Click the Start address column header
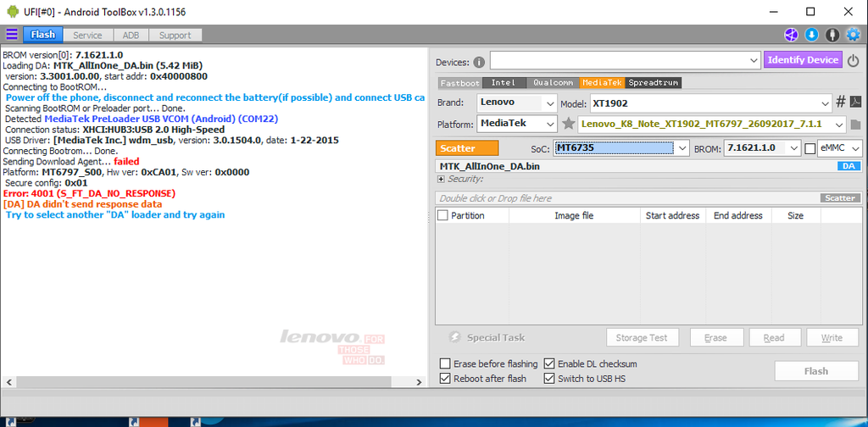Viewport: 868px width, 427px height. (x=672, y=216)
